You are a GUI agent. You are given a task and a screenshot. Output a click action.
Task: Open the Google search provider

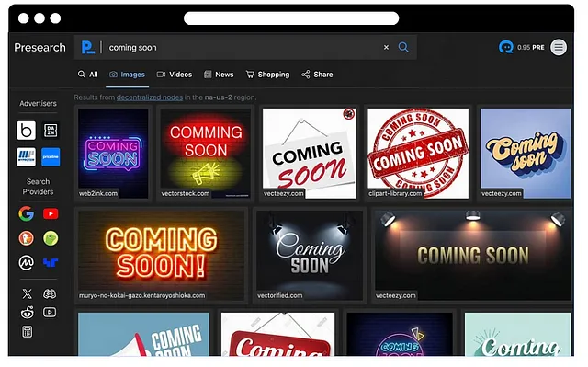[26, 214]
